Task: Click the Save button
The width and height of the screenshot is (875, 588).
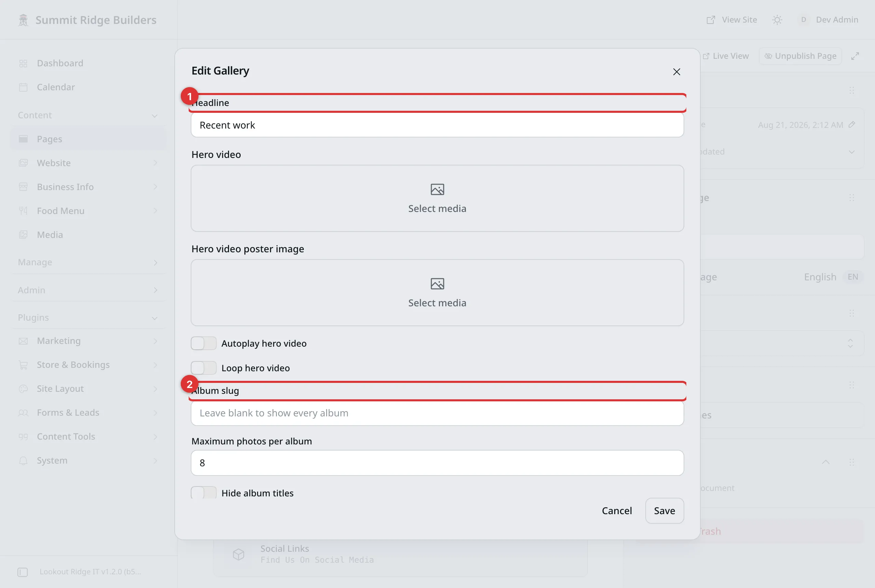Action: (664, 511)
